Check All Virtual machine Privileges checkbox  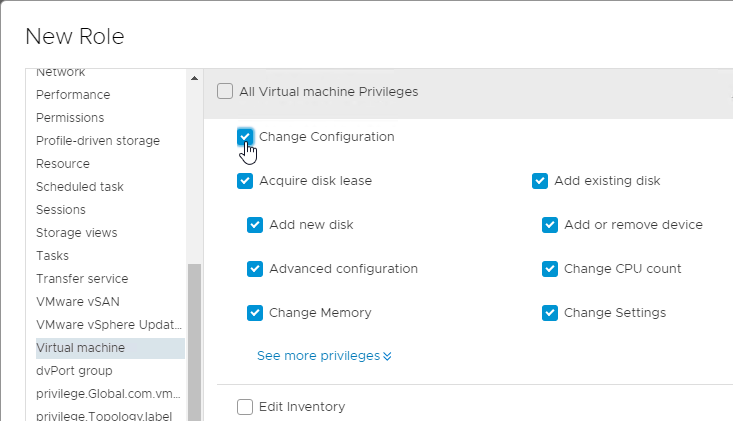(x=225, y=91)
